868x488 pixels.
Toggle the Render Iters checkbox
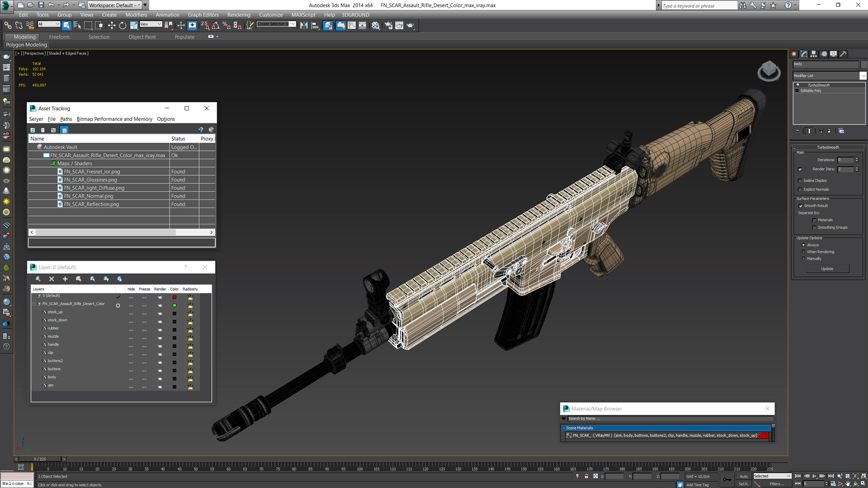[800, 169]
